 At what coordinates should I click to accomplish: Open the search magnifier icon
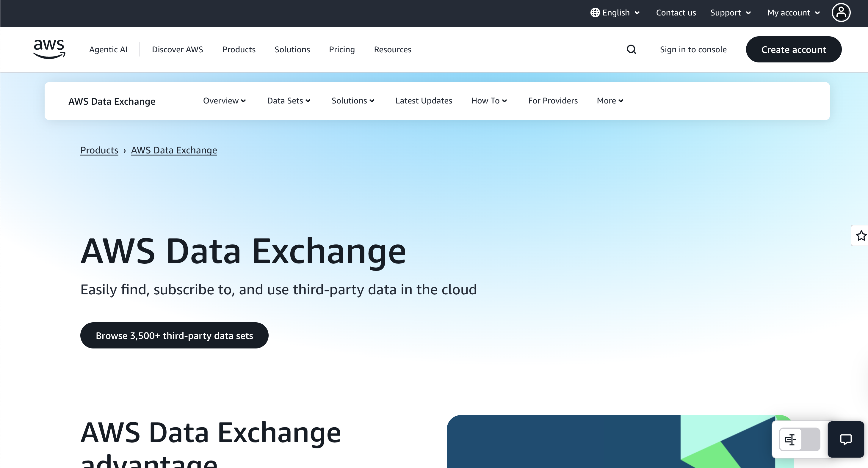pos(631,49)
